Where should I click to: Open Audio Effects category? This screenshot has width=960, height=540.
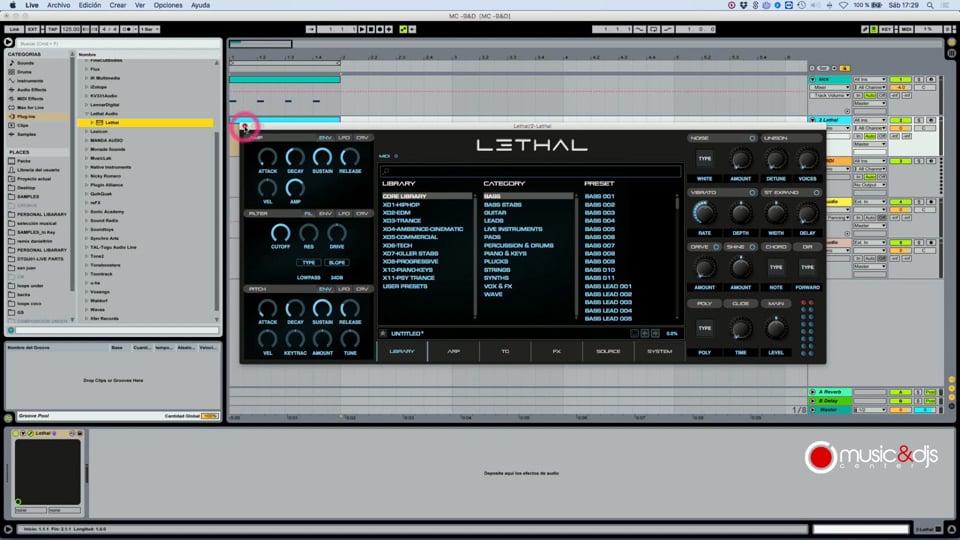31,89
